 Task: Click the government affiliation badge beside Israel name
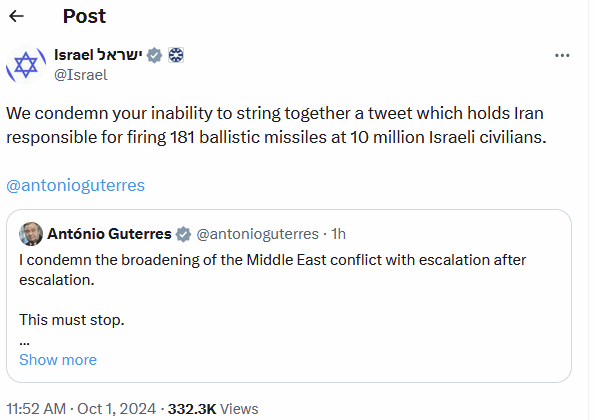pyautogui.click(x=176, y=55)
